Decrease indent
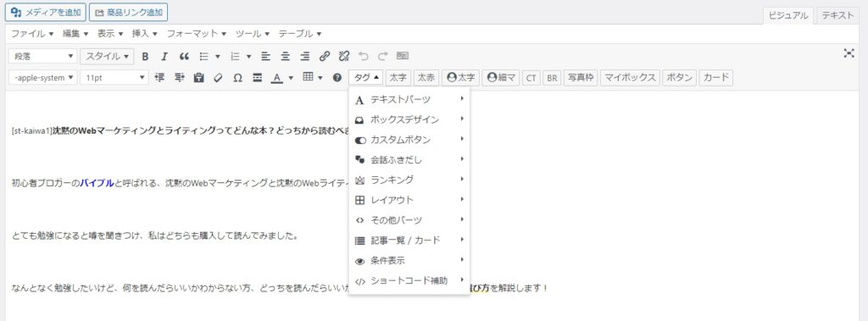This screenshot has height=321, width=868. pyautogui.click(x=160, y=78)
